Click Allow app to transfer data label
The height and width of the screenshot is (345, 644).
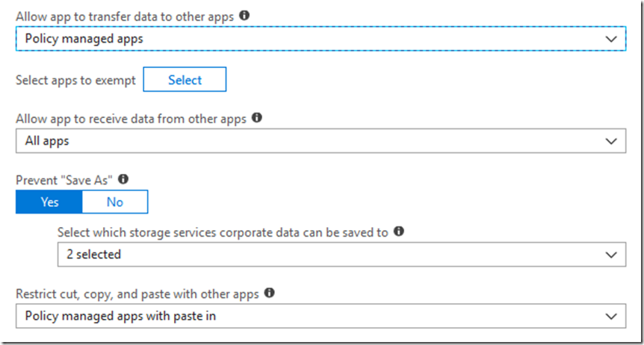pyautogui.click(x=125, y=17)
